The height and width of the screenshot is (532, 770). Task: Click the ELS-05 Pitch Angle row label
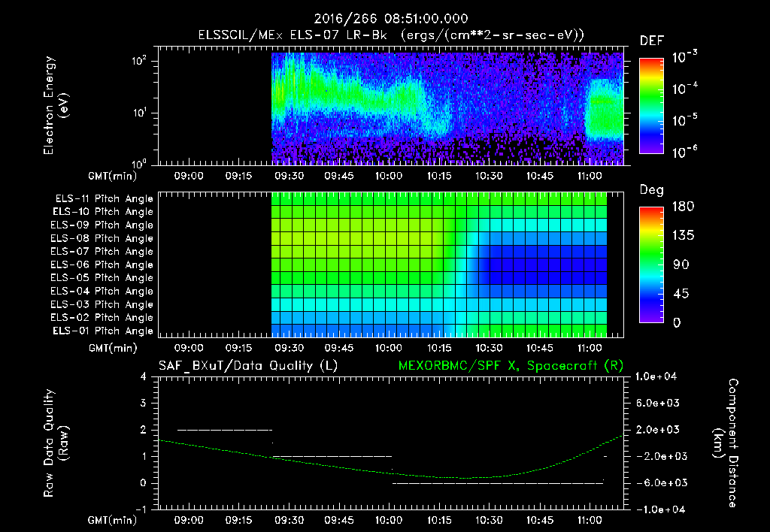pyautogui.click(x=102, y=278)
